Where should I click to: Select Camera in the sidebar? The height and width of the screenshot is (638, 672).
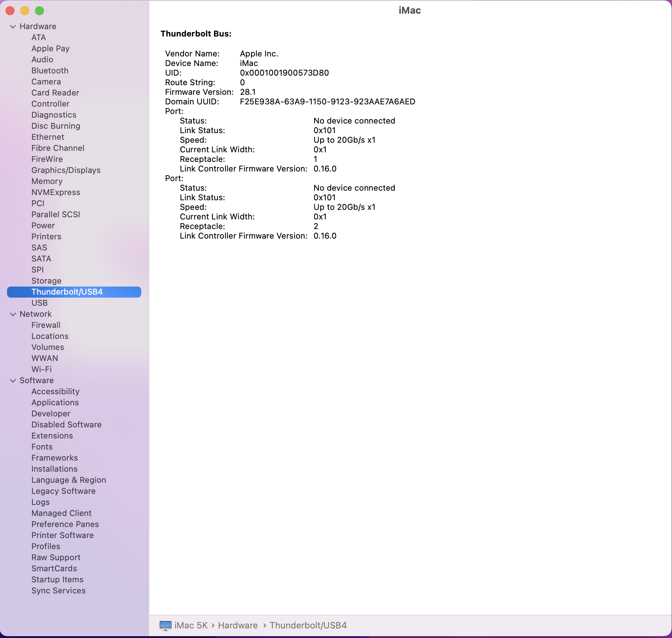pos(46,82)
